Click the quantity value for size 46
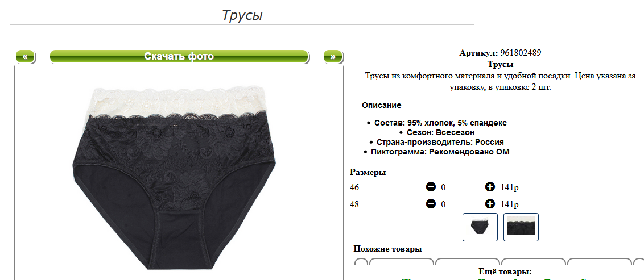Image resolution: width=644 pixels, height=280 pixels. [x=444, y=188]
